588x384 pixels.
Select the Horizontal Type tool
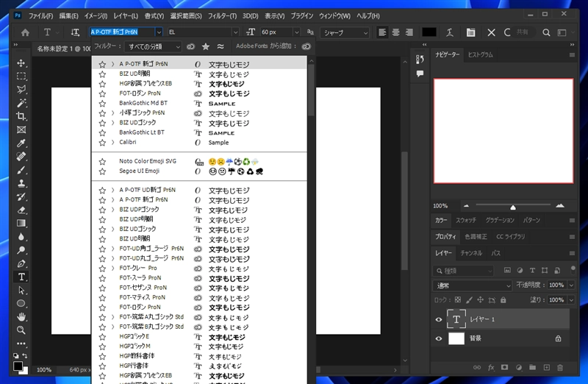pos(21,277)
